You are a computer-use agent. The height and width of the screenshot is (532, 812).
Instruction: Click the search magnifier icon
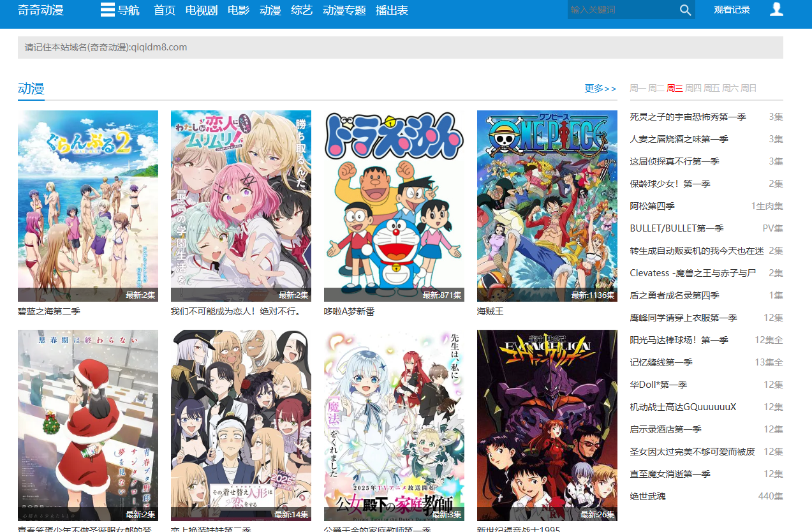click(x=686, y=10)
